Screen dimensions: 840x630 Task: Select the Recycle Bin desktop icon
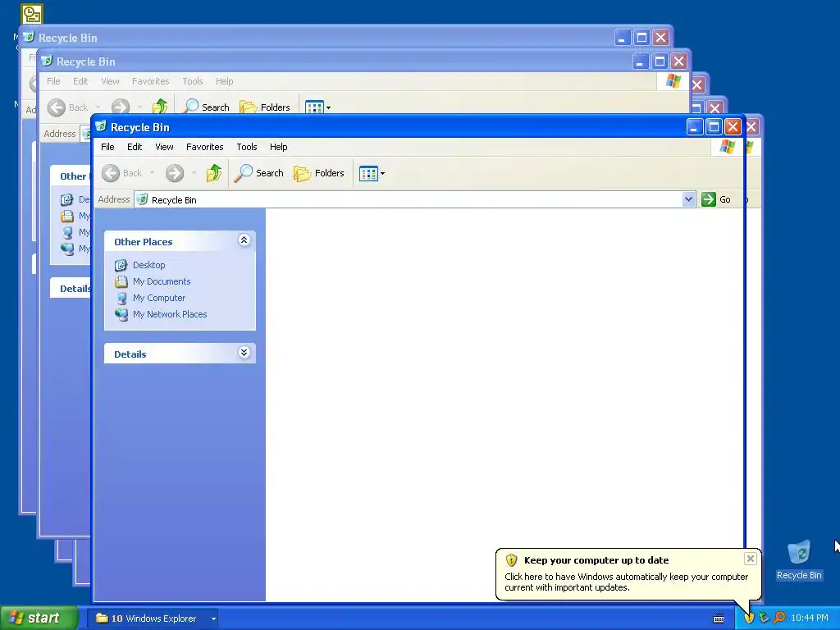click(799, 559)
